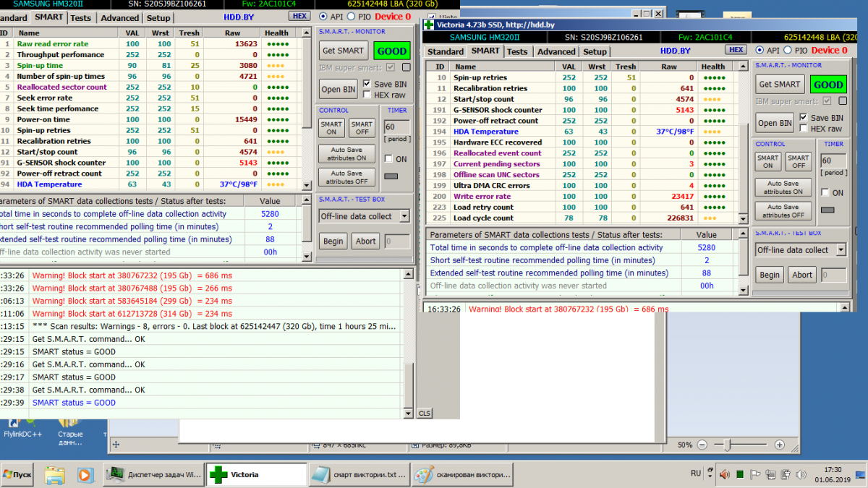Viewport: 868px width, 488px height.
Task: Open the file explorer taskbar icon
Action: tap(55, 475)
